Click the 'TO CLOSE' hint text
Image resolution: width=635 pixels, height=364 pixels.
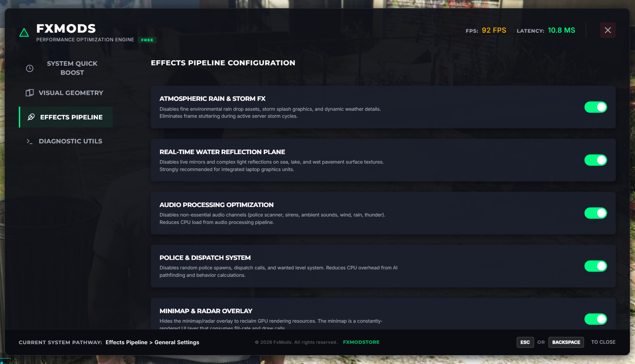click(603, 342)
